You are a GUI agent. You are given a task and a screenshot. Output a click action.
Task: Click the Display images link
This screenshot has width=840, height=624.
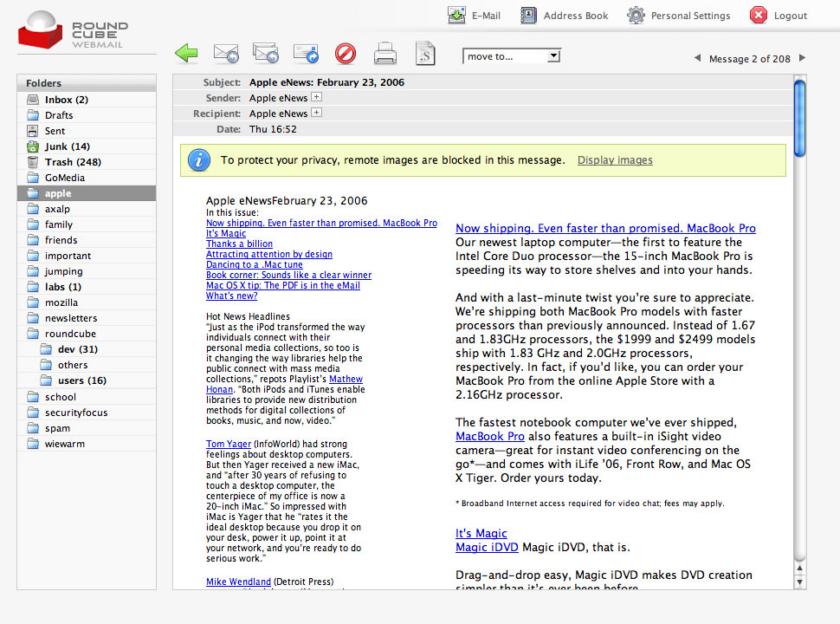point(615,159)
